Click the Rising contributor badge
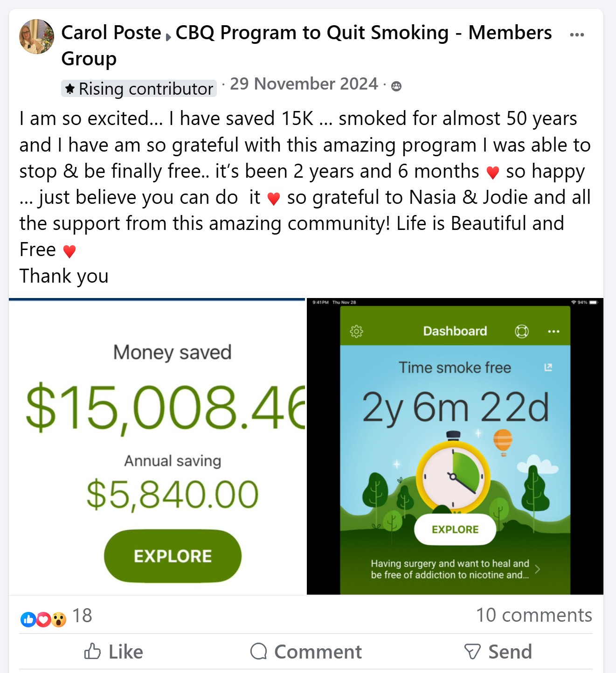Image resolution: width=616 pixels, height=673 pixels. (139, 89)
